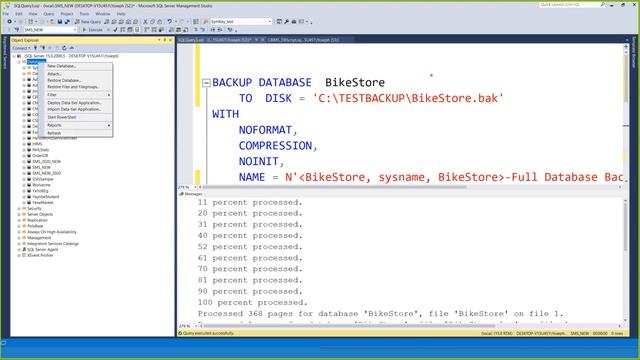
Task: Open the Tools menu
Action: pos(84,14)
